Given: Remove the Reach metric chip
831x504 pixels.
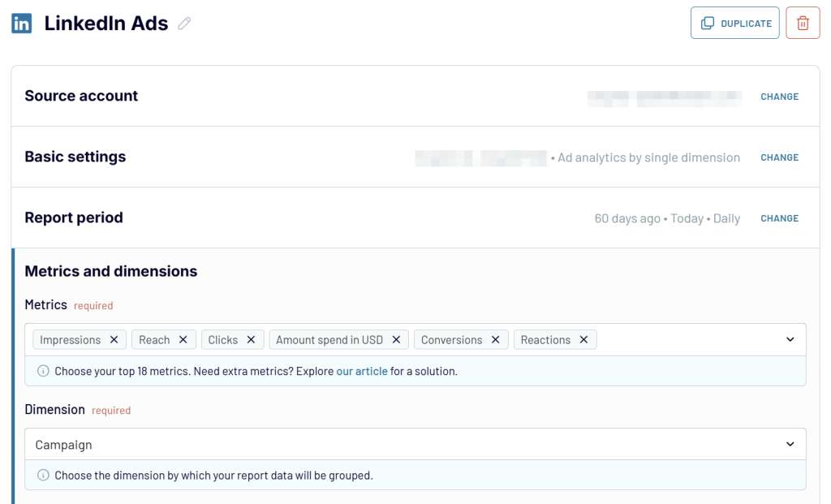Looking at the screenshot, I should point(183,340).
